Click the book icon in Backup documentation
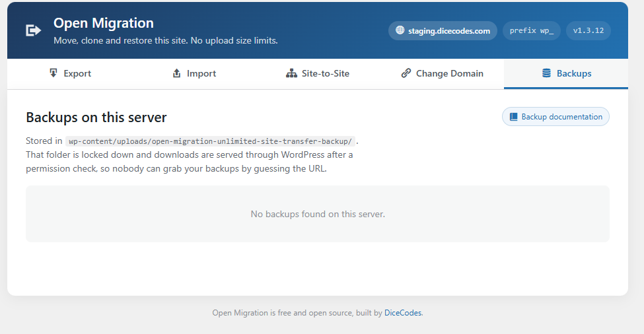Screen dimensions: 644x334 tap(513, 117)
